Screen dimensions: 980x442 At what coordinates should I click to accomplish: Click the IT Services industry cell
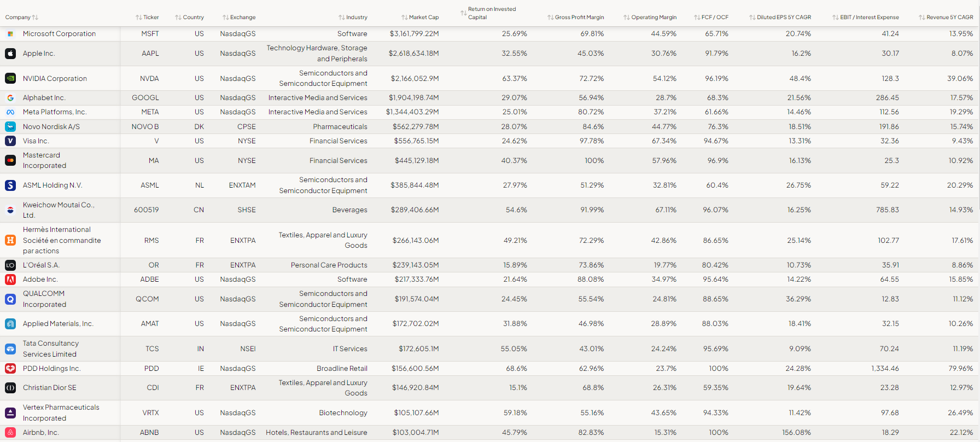pyautogui.click(x=350, y=349)
